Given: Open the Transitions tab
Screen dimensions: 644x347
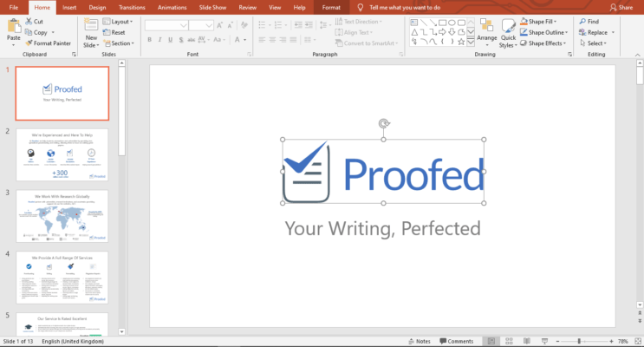Looking at the screenshot, I should 132,8.
